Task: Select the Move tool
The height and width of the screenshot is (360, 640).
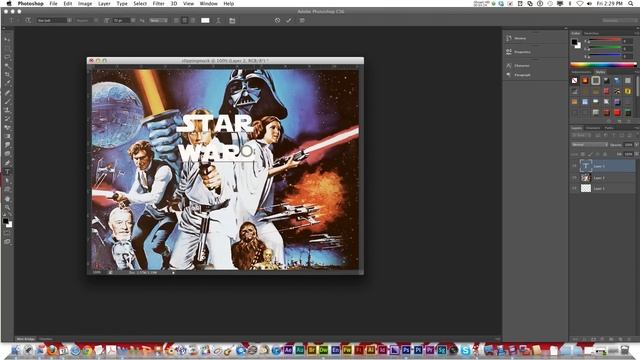Action: pos(7,39)
